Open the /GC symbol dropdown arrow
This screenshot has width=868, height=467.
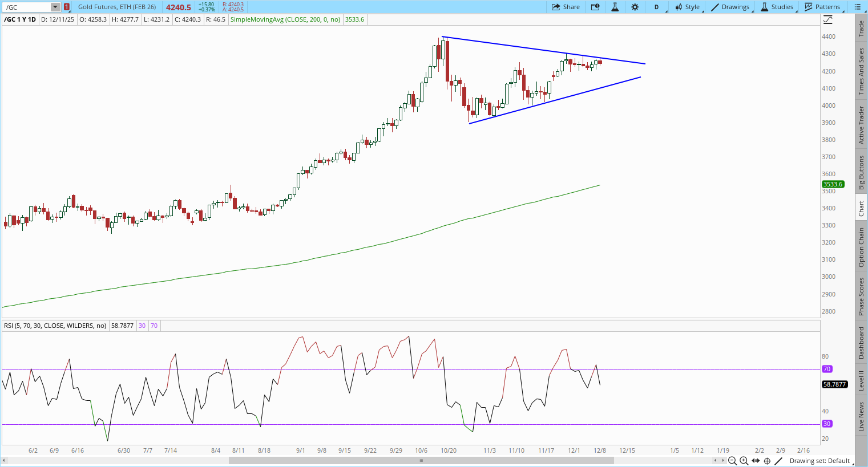(x=55, y=7)
